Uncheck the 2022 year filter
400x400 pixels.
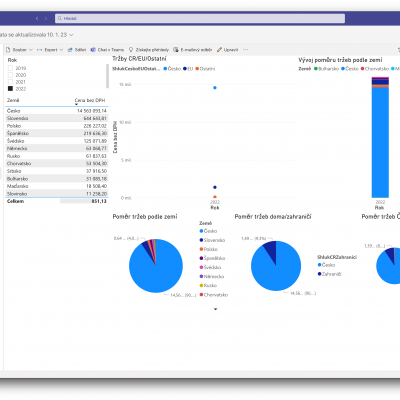coord(10,89)
